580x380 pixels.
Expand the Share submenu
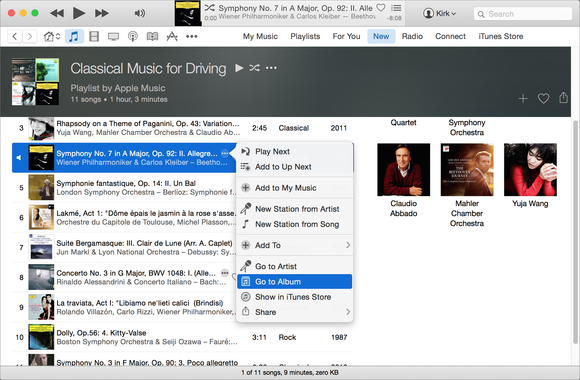click(x=294, y=312)
